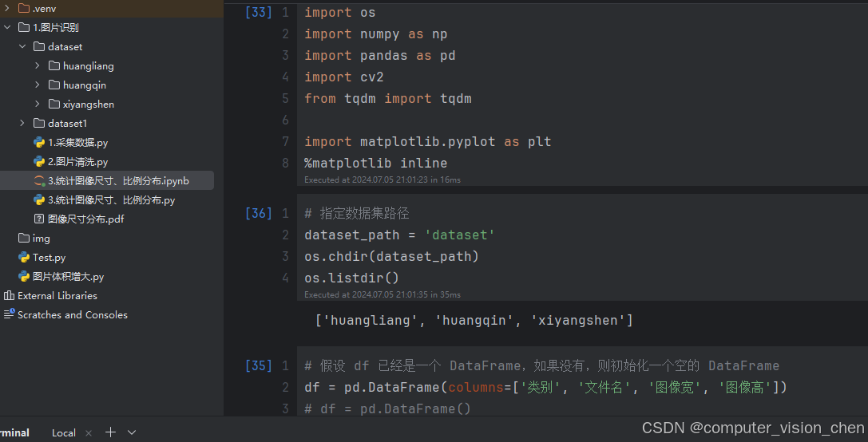Select the img folder
Viewport: 868px width, 442px height.
click(x=41, y=239)
